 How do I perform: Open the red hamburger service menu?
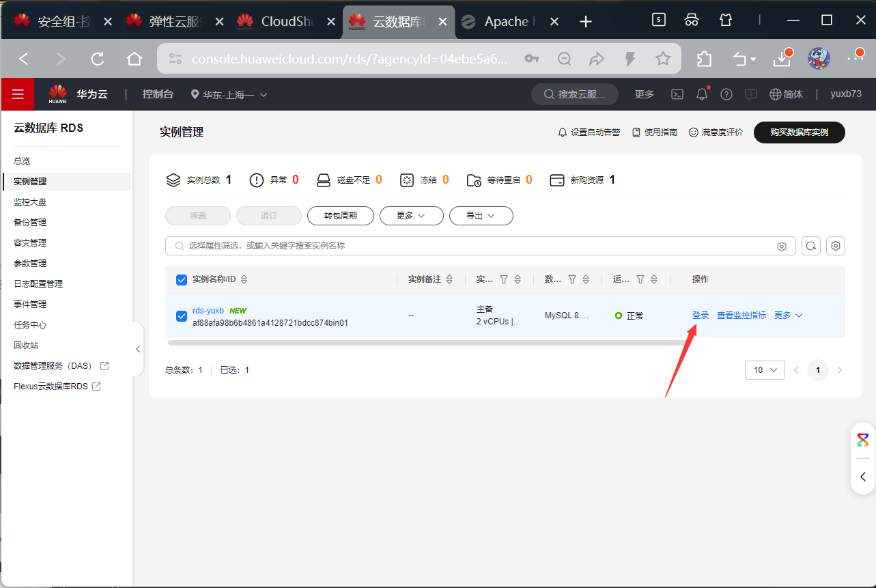pyautogui.click(x=18, y=94)
